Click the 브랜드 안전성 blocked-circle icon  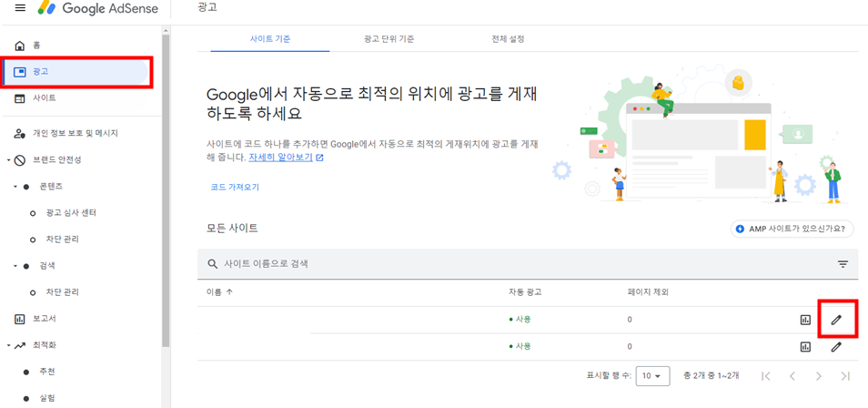pyautogui.click(x=20, y=160)
